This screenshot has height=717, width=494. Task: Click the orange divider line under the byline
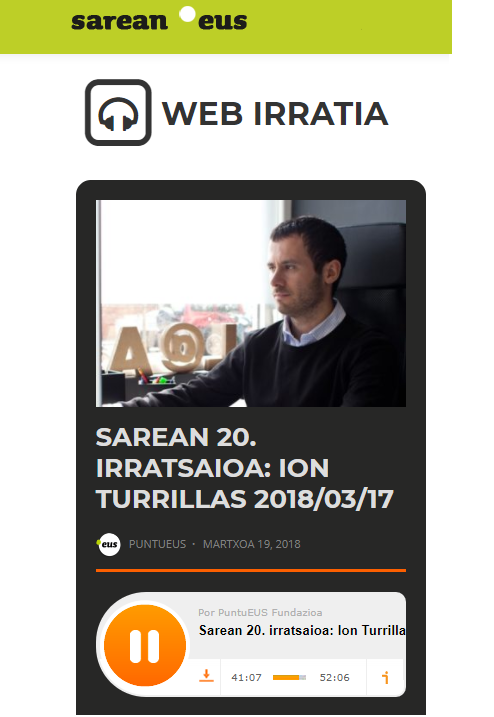251,570
